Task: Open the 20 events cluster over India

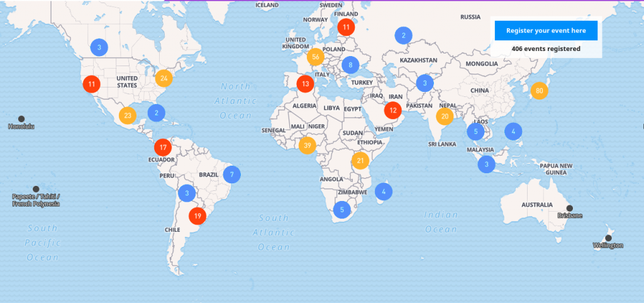Action: (445, 117)
